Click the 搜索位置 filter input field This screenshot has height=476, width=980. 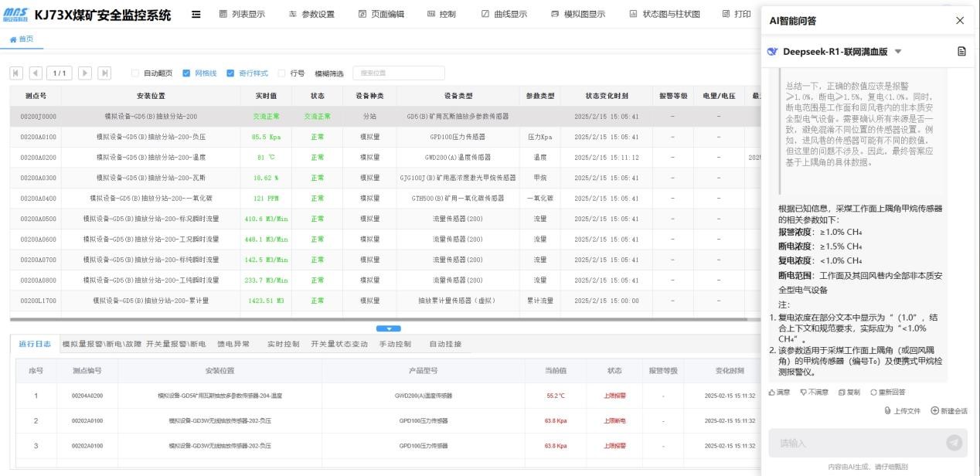pyautogui.click(x=398, y=73)
